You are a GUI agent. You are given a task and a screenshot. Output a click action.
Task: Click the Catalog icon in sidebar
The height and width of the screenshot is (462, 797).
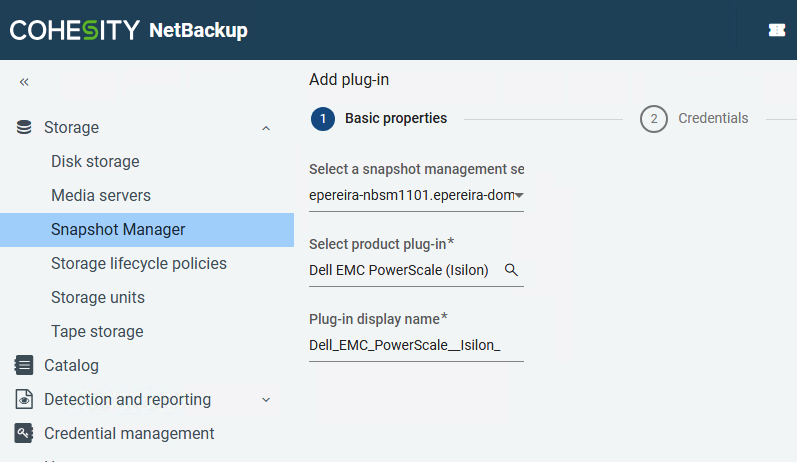24,365
